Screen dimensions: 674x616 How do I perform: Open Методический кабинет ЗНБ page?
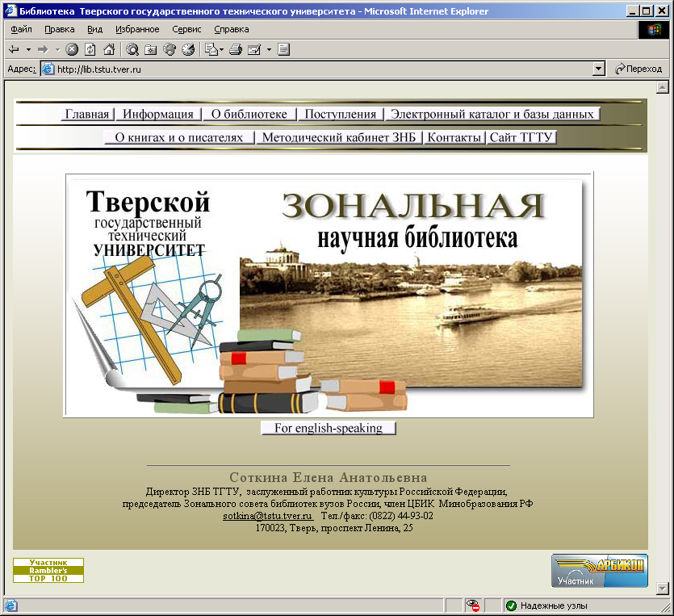(339, 137)
